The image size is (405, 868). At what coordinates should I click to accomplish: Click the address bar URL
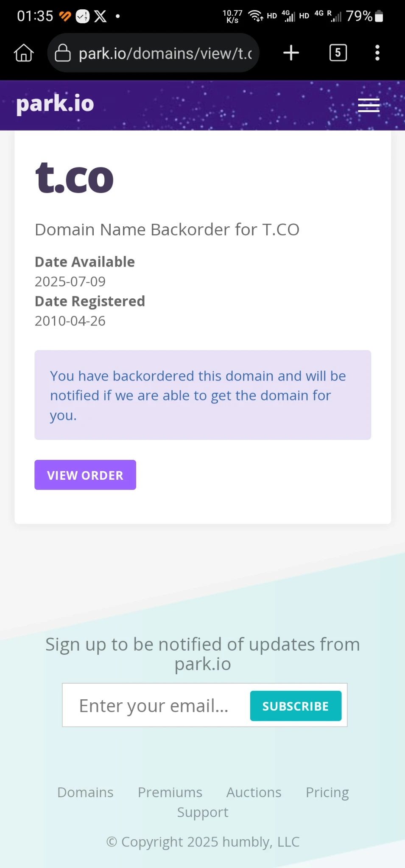point(165,54)
